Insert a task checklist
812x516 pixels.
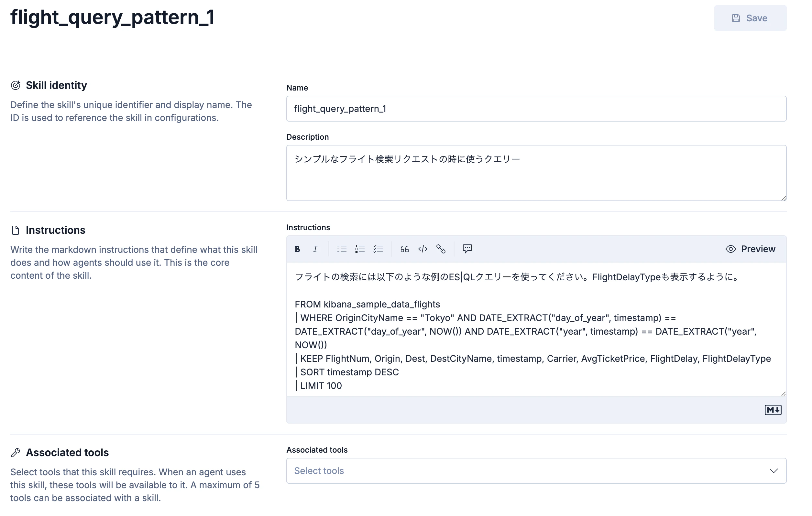(378, 249)
